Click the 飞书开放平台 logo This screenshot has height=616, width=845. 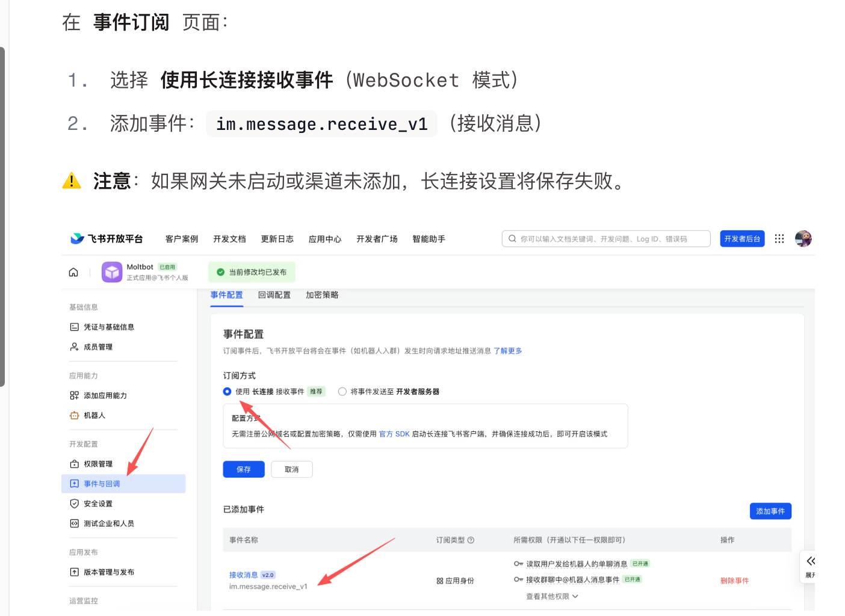coord(107,238)
